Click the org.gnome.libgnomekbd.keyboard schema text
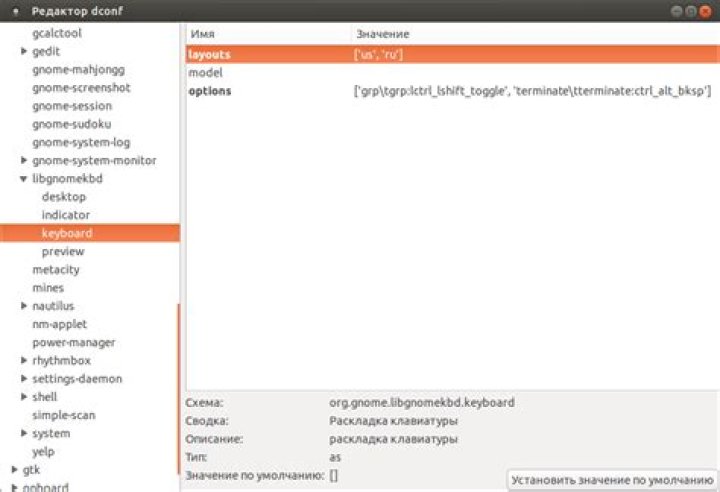 (422, 402)
